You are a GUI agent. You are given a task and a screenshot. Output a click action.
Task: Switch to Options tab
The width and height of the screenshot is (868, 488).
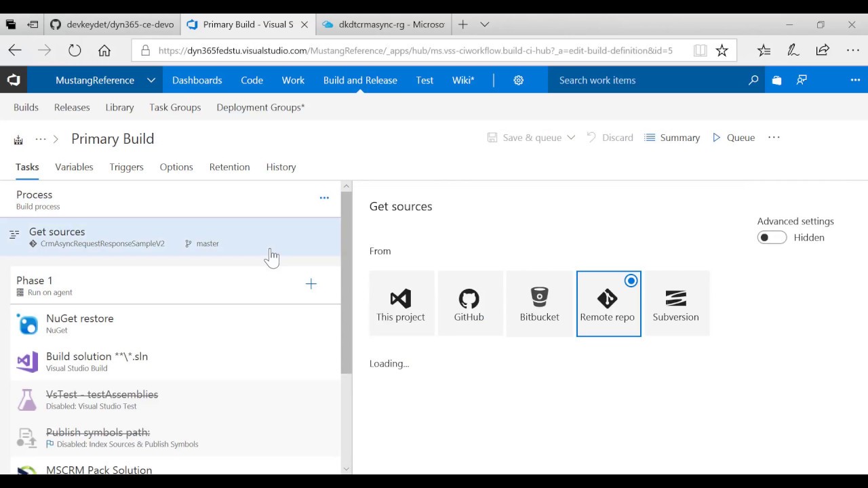(176, 167)
